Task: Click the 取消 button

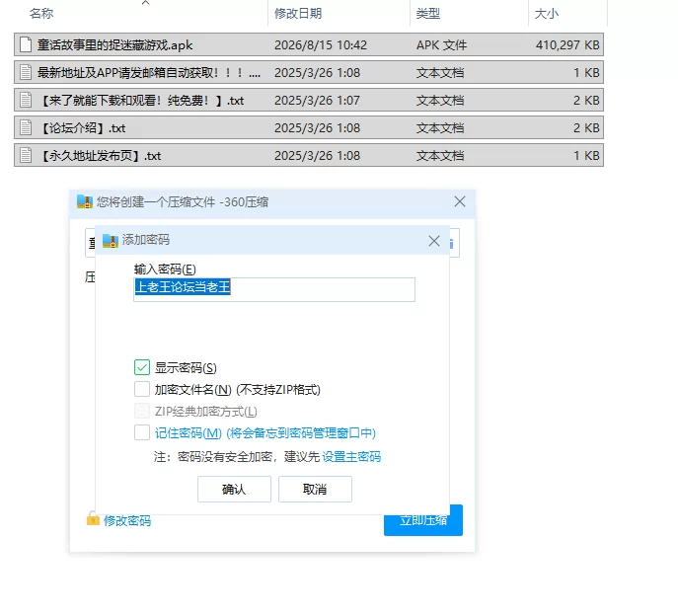Action: click(315, 490)
